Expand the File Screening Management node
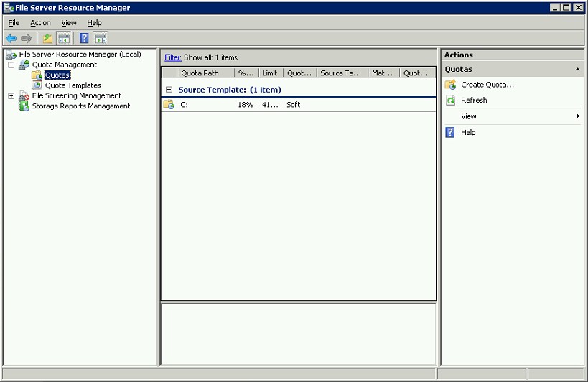 click(11, 95)
